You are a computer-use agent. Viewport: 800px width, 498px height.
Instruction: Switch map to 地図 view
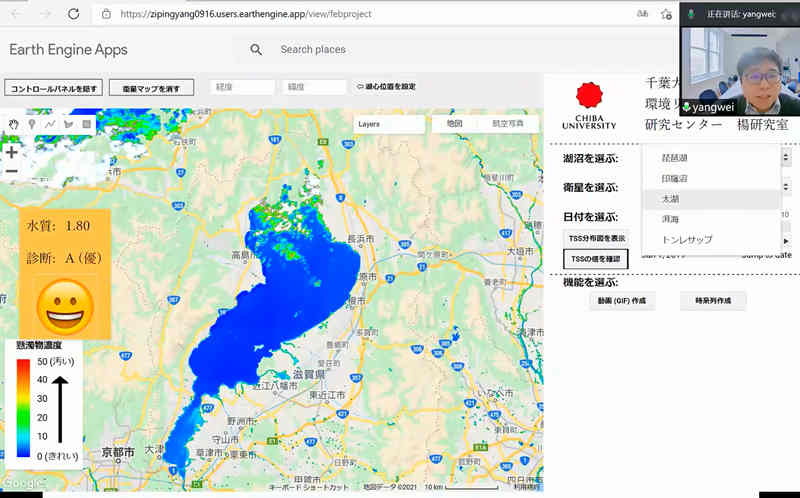pyautogui.click(x=455, y=123)
